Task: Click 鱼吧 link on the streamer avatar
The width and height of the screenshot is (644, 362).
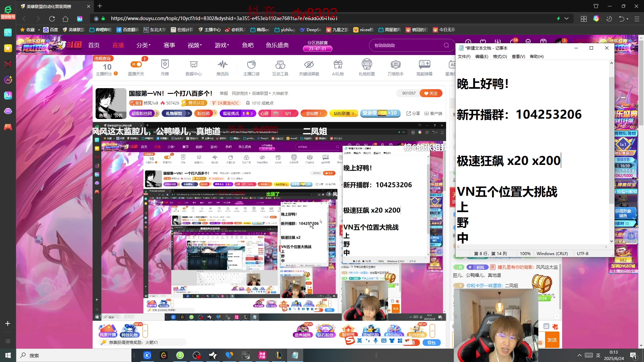Action: click(x=103, y=116)
